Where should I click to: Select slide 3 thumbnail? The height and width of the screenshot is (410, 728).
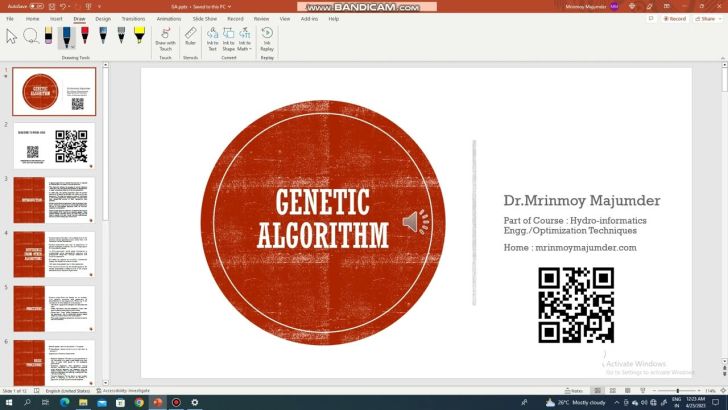pyautogui.click(x=54, y=200)
